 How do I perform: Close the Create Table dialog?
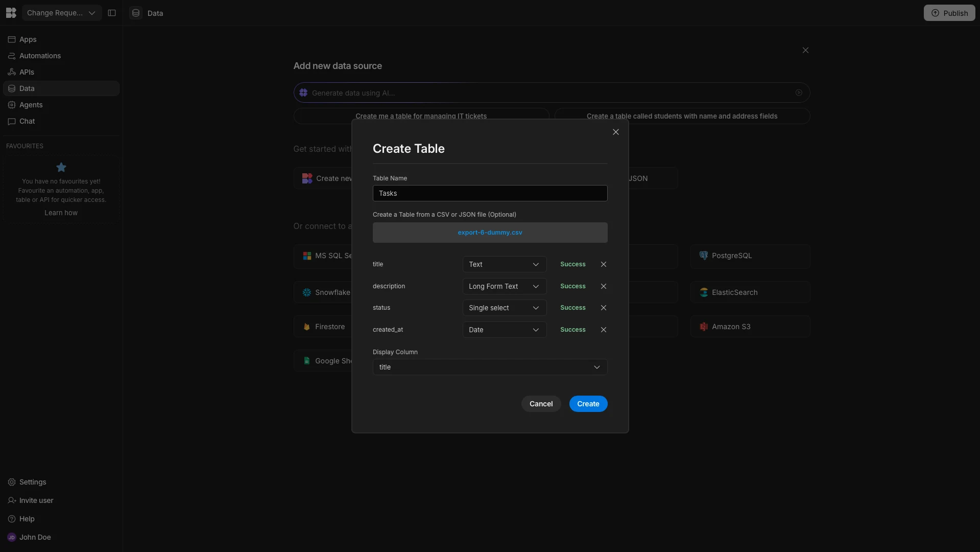point(616,132)
